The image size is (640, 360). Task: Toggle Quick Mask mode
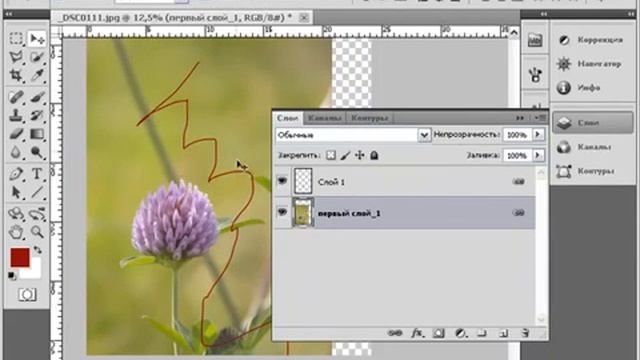[x=27, y=294]
